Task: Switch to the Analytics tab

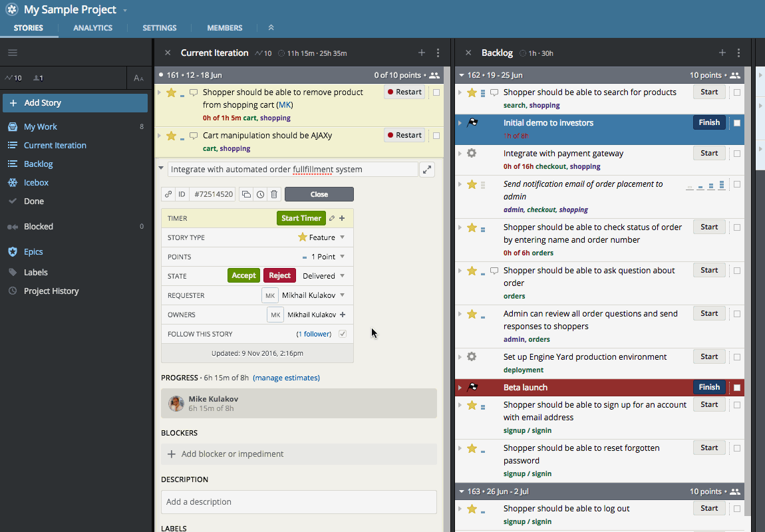Action: pos(92,28)
